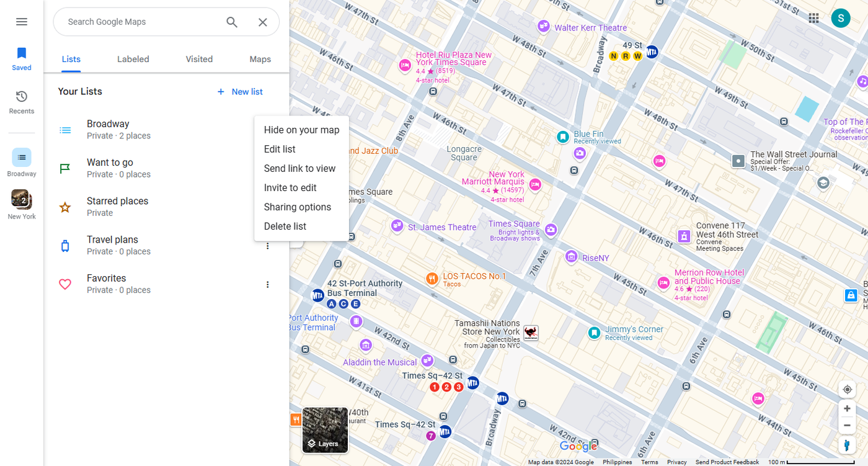
Task: Select the Merrion Row Hotel pin
Action: (x=663, y=284)
